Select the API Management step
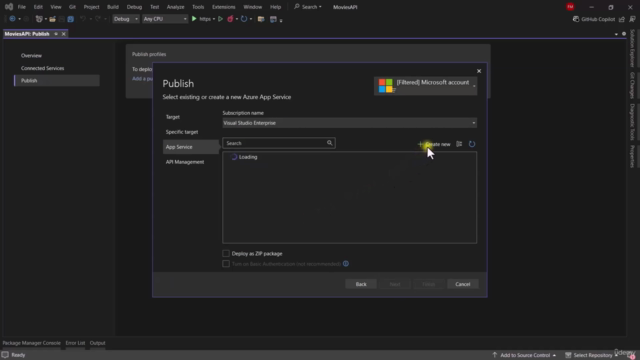The height and width of the screenshot is (360, 640). (185, 162)
